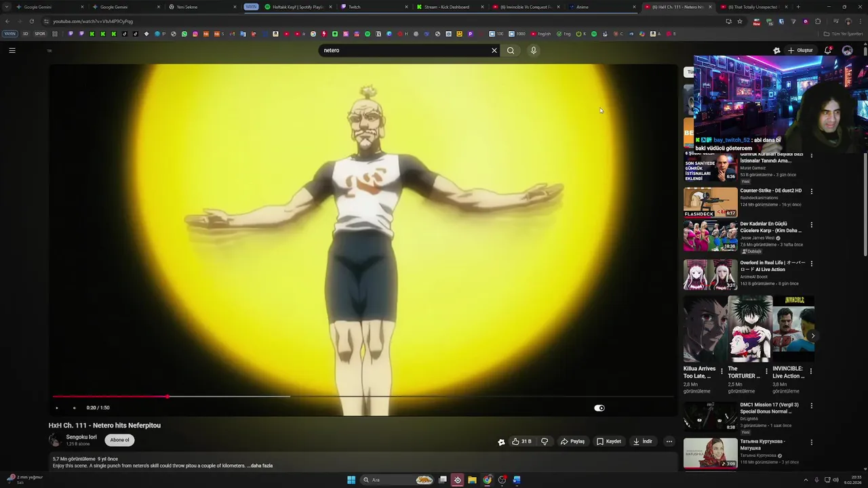Show hidden system tray icons chevron
The height and width of the screenshot is (488, 868).
coord(806,480)
